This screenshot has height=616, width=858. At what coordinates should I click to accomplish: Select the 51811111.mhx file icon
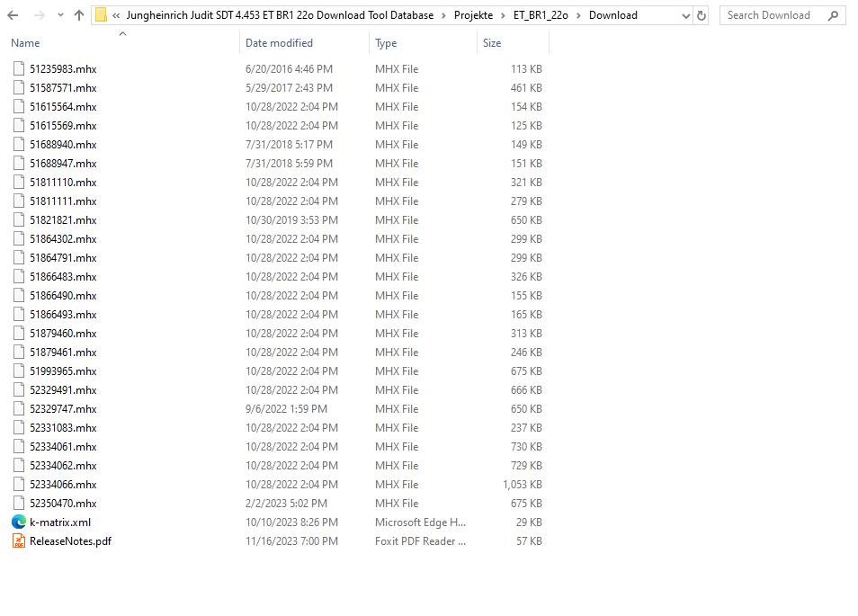(19, 201)
